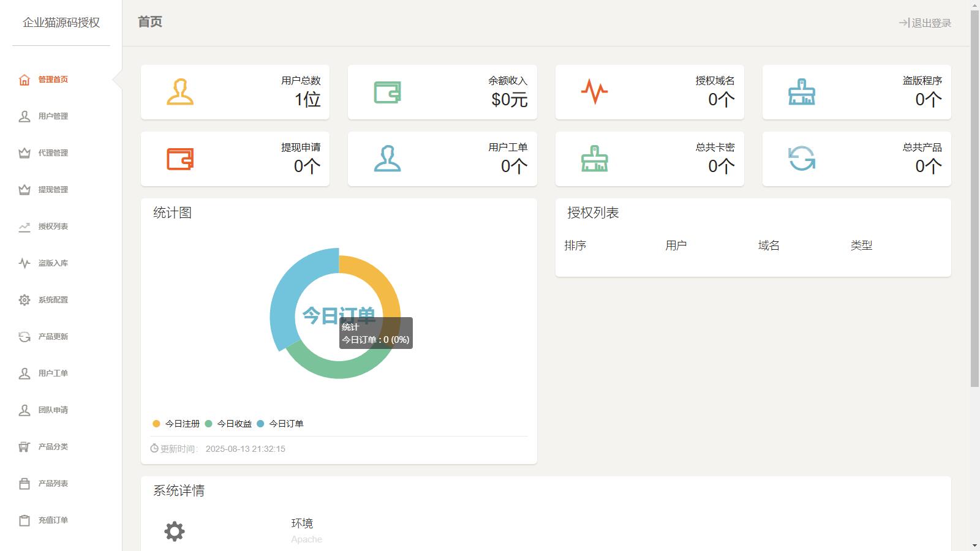Toggle the 今日收益 chart legend entry
The image size is (980, 551).
pos(228,424)
